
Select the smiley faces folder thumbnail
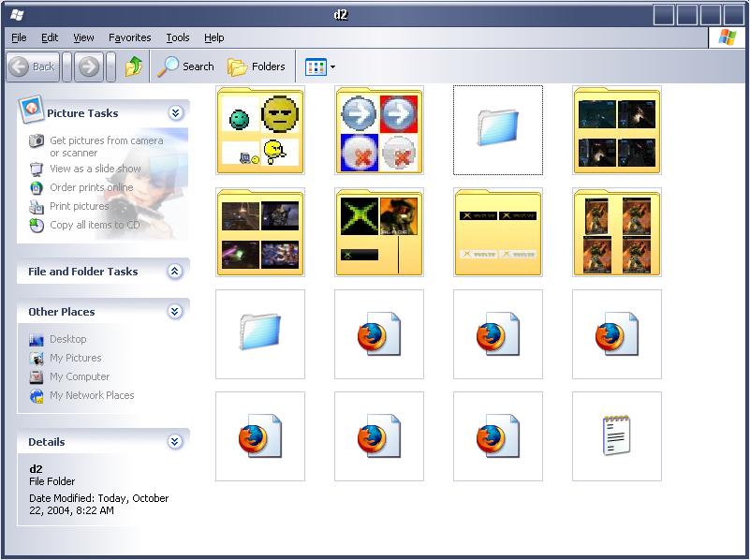259,131
